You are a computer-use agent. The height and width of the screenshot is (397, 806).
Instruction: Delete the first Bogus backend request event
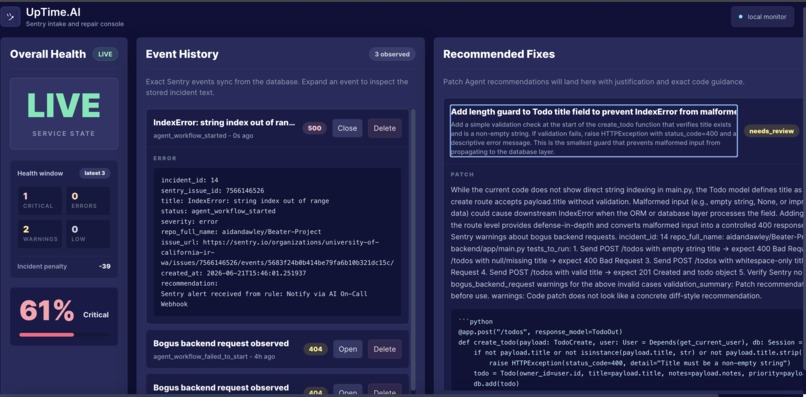(x=384, y=349)
